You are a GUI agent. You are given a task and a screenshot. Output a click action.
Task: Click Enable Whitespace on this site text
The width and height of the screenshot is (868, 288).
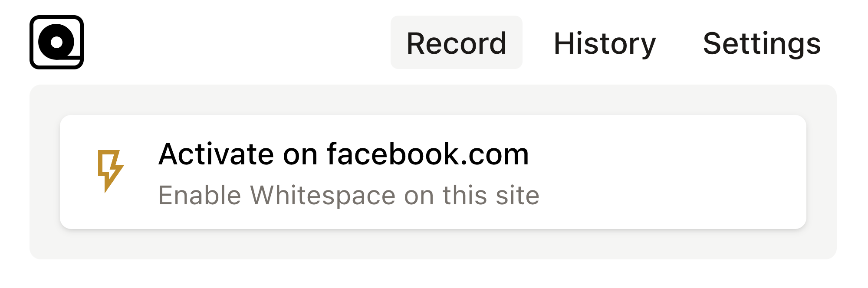coord(349,195)
